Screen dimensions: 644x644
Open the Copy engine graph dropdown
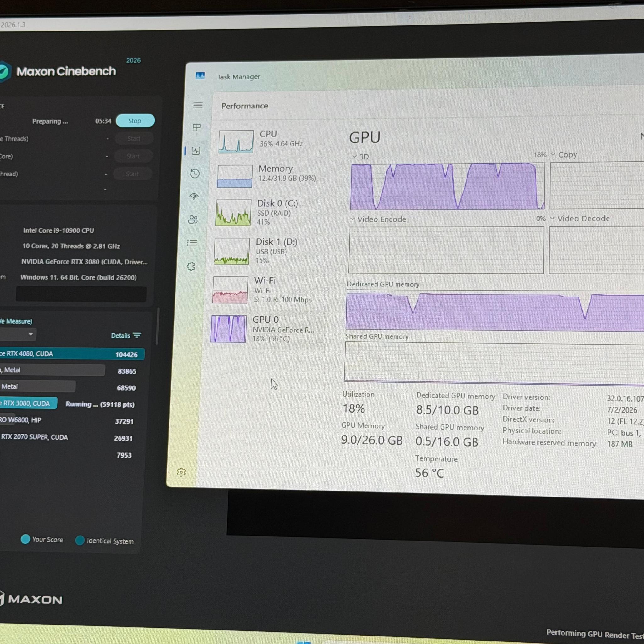(x=553, y=154)
